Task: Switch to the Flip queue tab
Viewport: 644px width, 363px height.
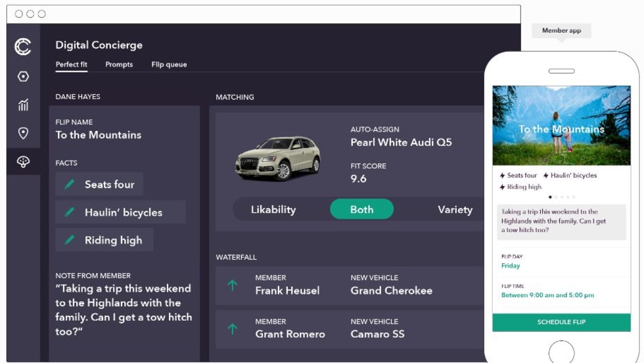Action: pyautogui.click(x=169, y=64)
